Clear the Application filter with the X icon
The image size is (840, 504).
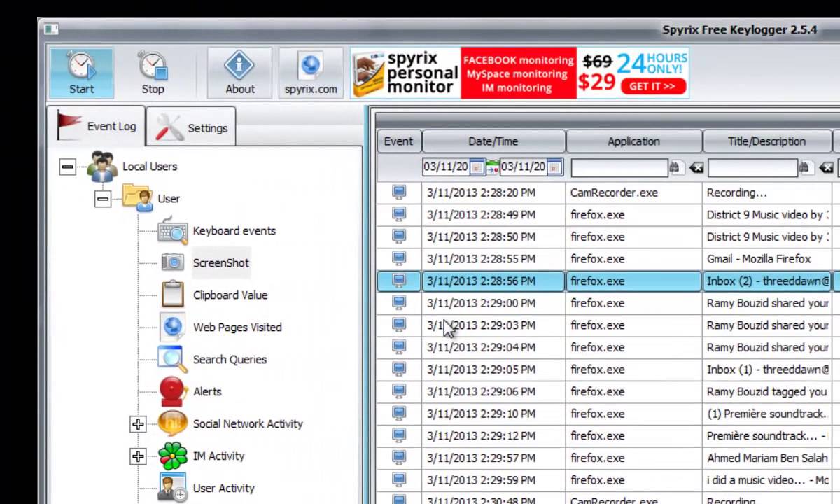point(695,167)
